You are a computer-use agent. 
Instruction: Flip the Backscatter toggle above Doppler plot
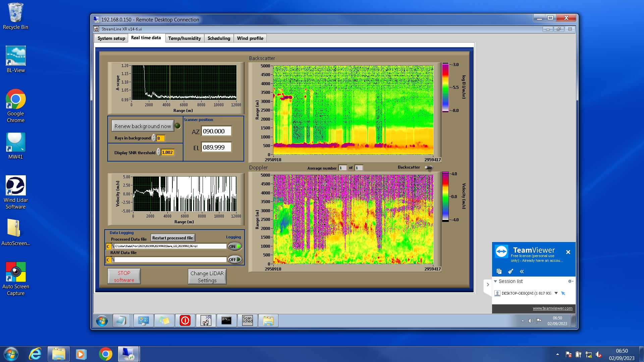click(429, 168)
